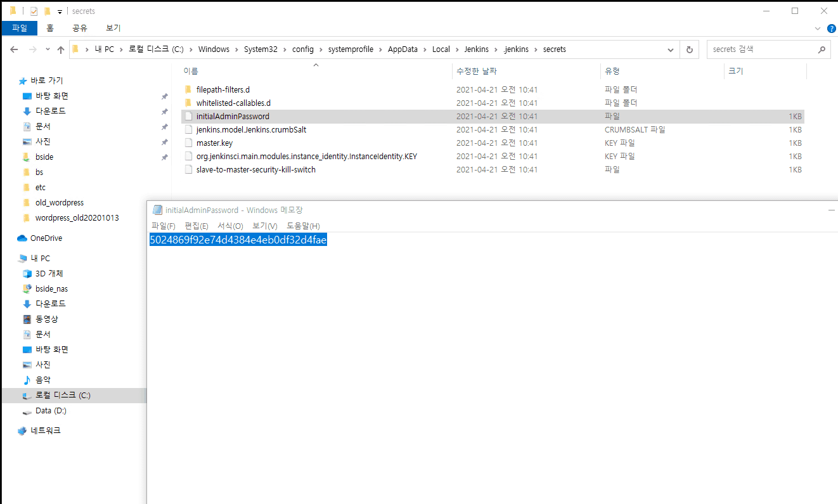
Task: Refresh the secrets folder view
Action: pos(689,49)
